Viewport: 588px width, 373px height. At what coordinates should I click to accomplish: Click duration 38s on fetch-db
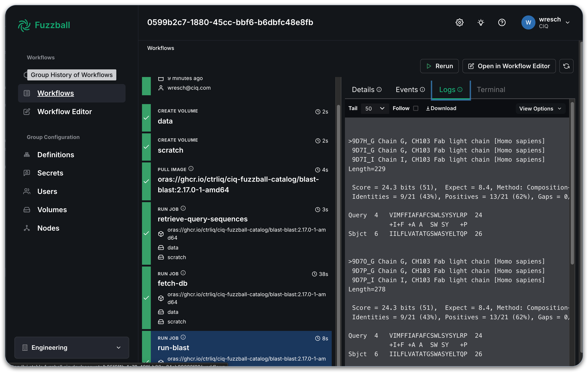(320, 274)
